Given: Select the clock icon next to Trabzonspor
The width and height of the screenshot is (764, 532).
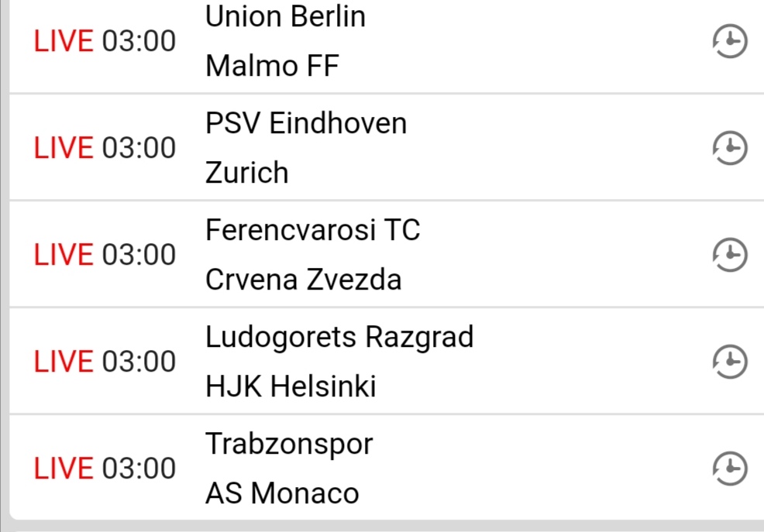Looking at the screenshot, I should click(729, 469).
